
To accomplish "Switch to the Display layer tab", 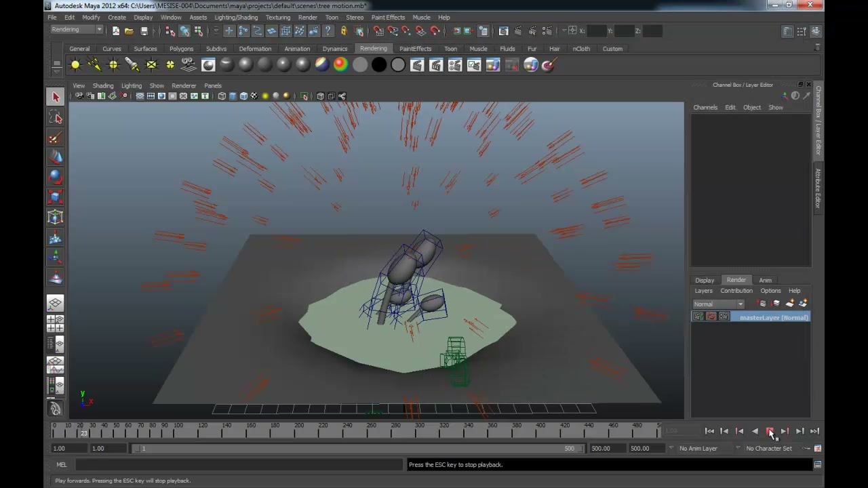I will pos(705,280).
